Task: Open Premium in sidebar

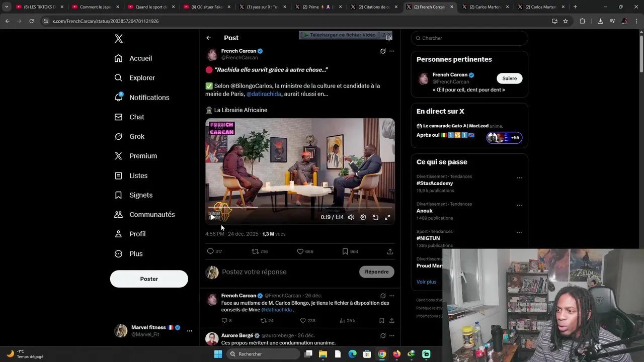Action: tap(136, 156)
